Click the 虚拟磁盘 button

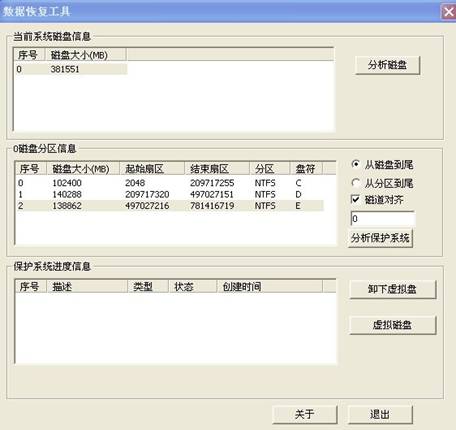pos(392,325)
